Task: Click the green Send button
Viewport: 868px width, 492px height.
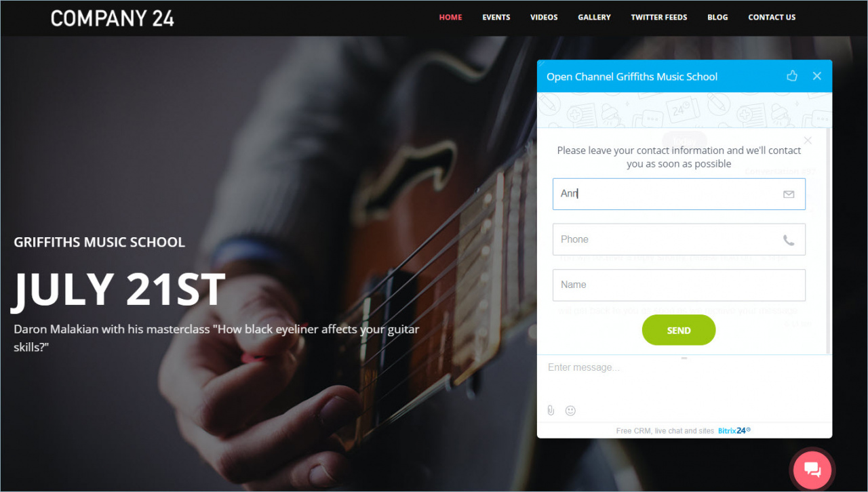Action: (679, 330)
